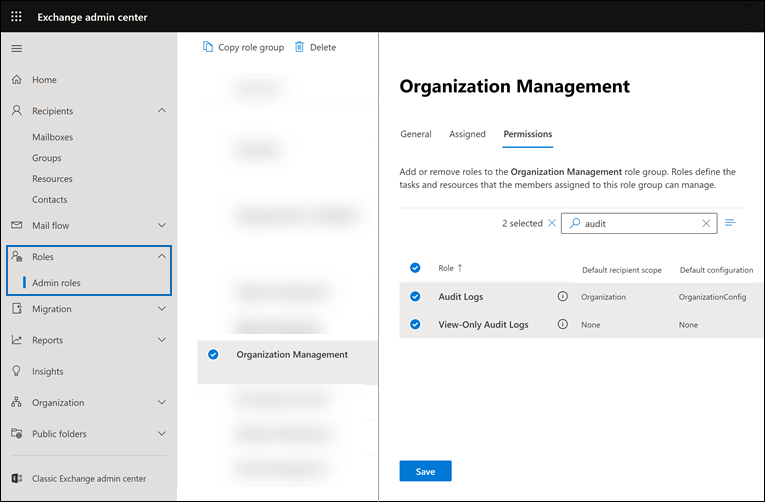Expand the Public folders chevron
765x502 pixels.
(162, 433)
